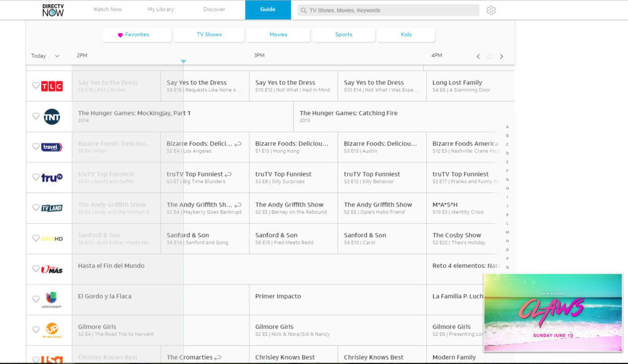The width and height of the screenshot is (628, 364).
Task: Open the Today date dropdown
Action: [x=45, y=56]
